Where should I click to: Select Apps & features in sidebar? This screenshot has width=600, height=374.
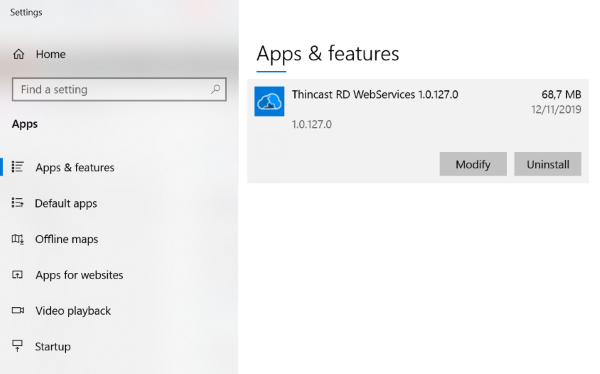[75, 167]
